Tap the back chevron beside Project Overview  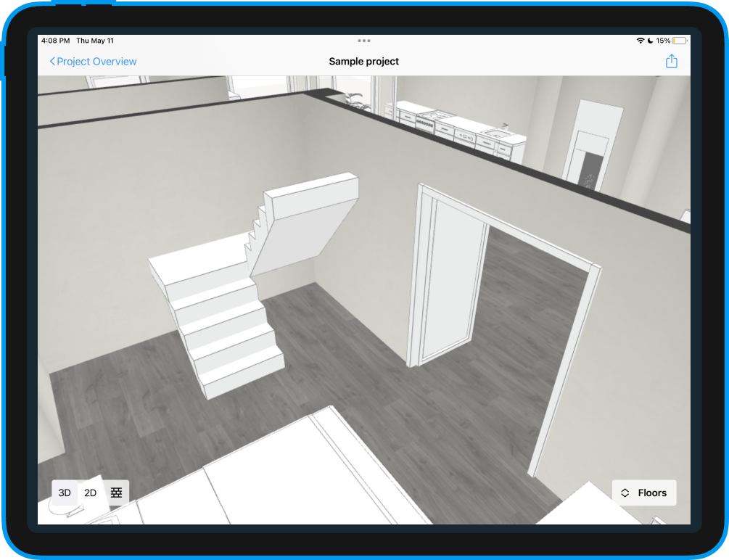pos(52,62)
